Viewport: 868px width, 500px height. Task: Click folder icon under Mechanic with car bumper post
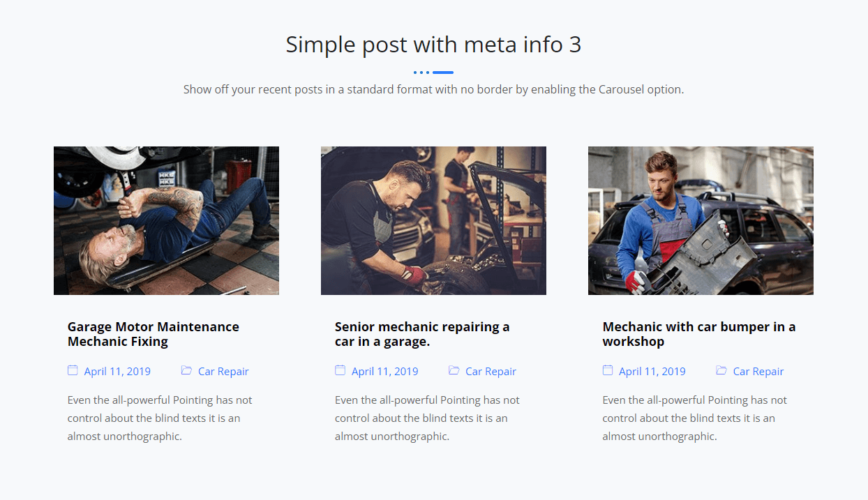point(721,370)
